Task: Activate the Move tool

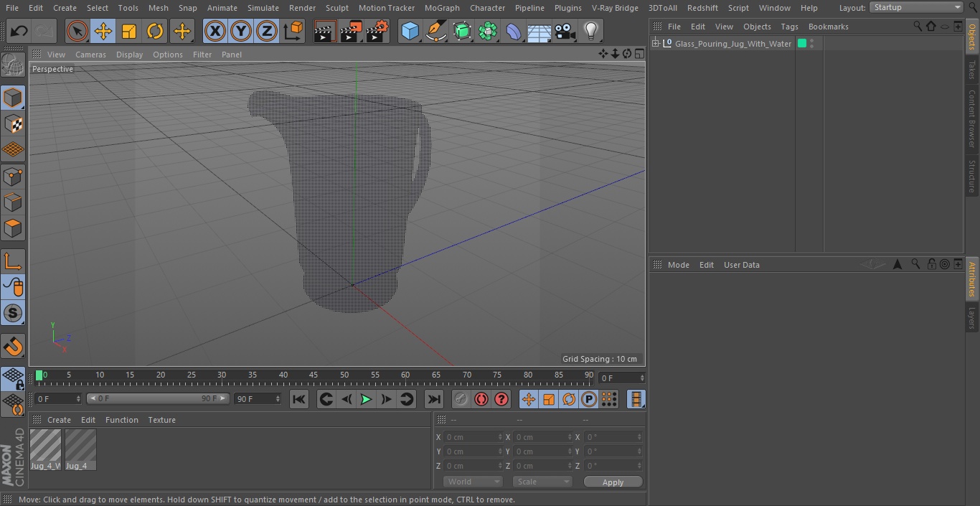Action: (103, 31)
